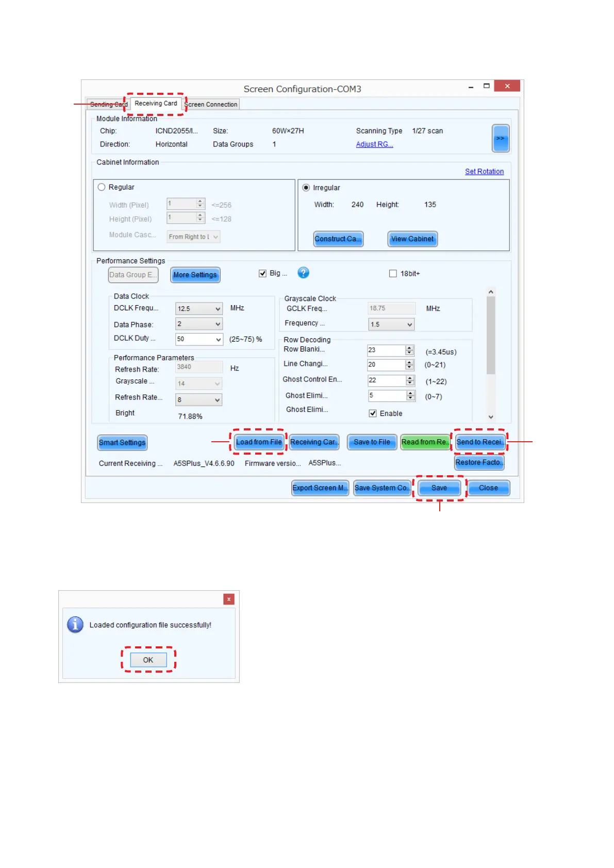This screenshot has width=614, height=868.
Task: Close the configuration loaded popup dialog
Action: [228, 599]
